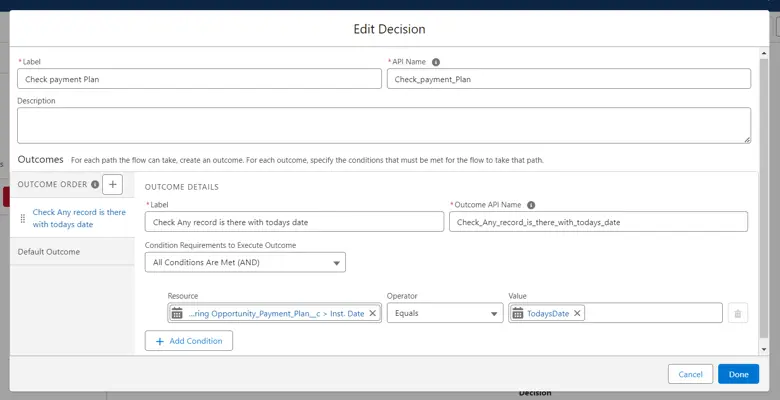Screen dimensions: 780x400
Task: Open the Equals operator dropdown
Action: [x=445, y=313]
